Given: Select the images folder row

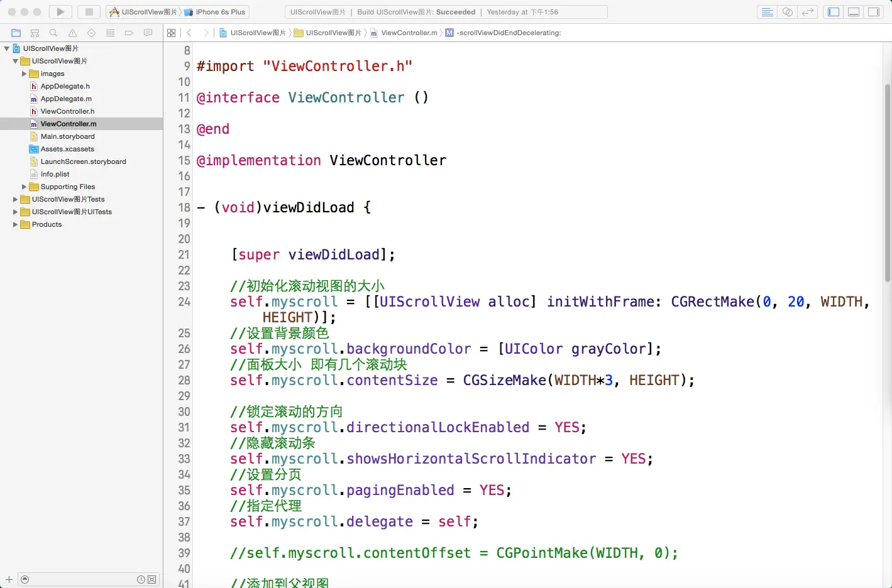Looking at the screenshot, I should pyautogui.click(x=82, y=73).
